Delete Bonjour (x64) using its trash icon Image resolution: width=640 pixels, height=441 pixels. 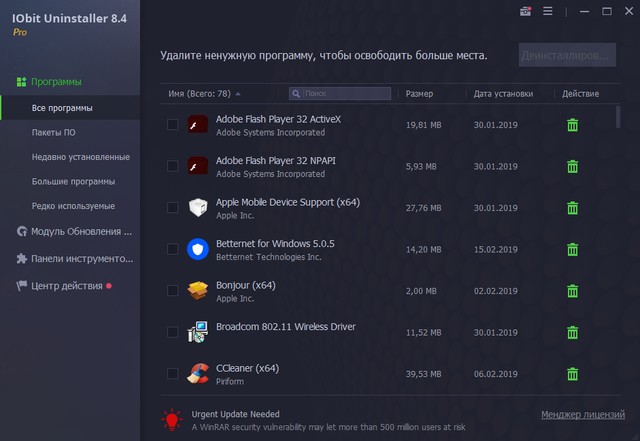(x=573, y=291)
